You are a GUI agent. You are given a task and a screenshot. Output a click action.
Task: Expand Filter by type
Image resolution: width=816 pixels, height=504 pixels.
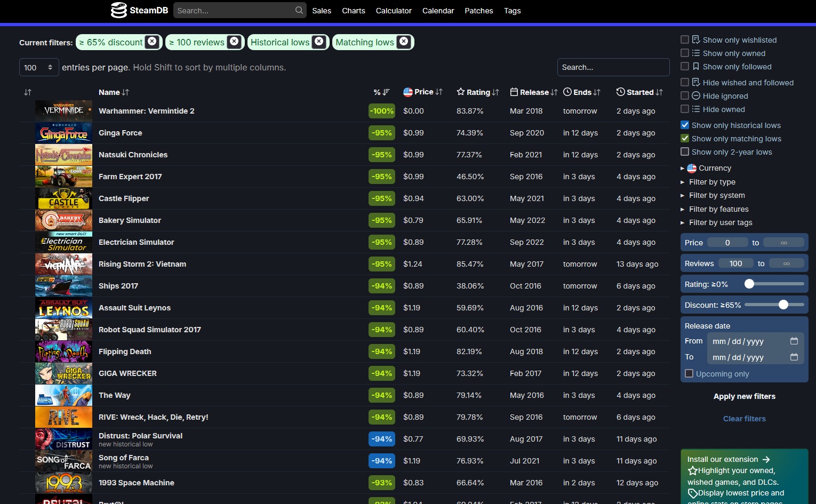coord(708,182)
